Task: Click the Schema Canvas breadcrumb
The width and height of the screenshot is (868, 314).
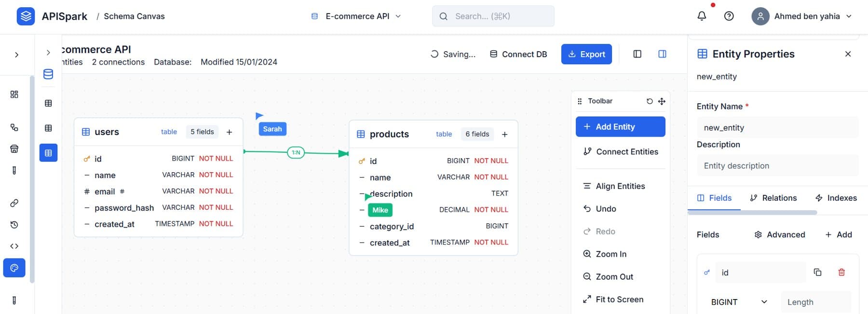Action: tap(134, 16)
